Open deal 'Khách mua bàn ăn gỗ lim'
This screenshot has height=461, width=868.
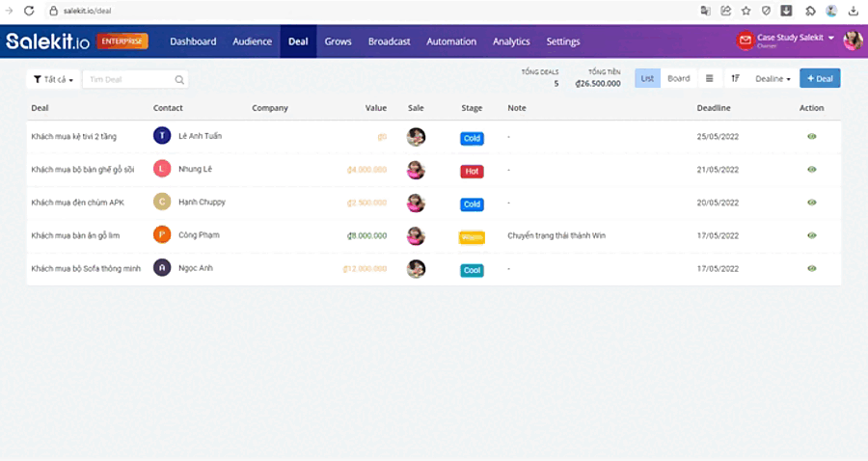[75, 235]
